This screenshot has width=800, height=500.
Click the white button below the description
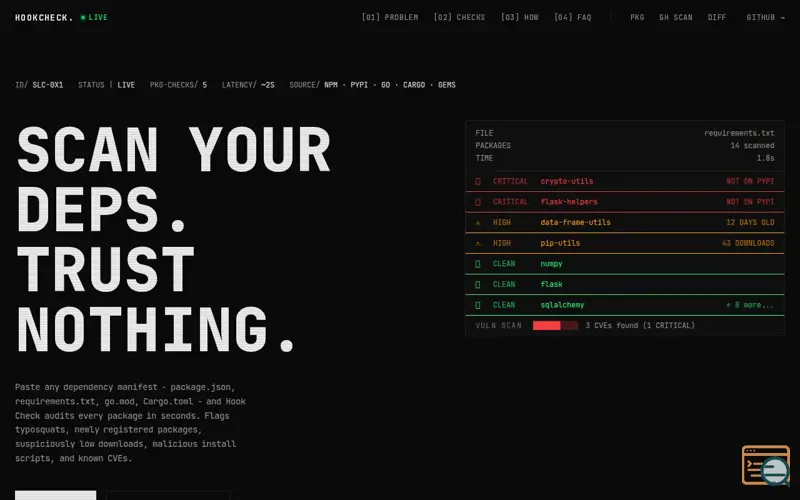click(x=56, y=495)
